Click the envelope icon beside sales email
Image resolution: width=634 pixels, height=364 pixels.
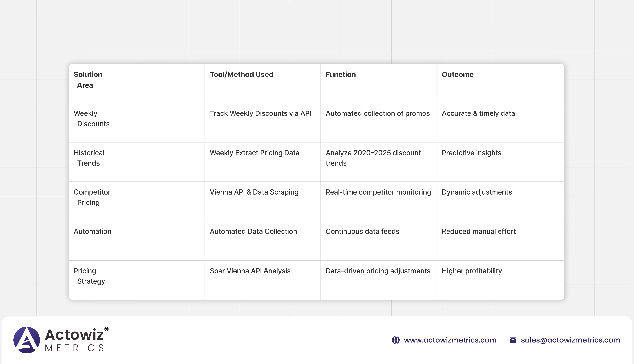click(x=513, y=340)
